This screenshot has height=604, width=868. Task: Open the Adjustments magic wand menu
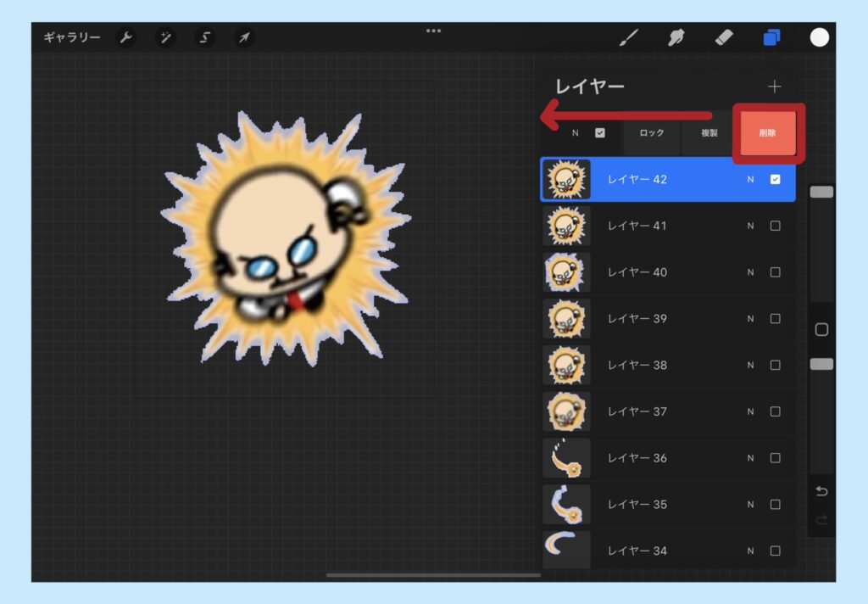tap(165, 37)
